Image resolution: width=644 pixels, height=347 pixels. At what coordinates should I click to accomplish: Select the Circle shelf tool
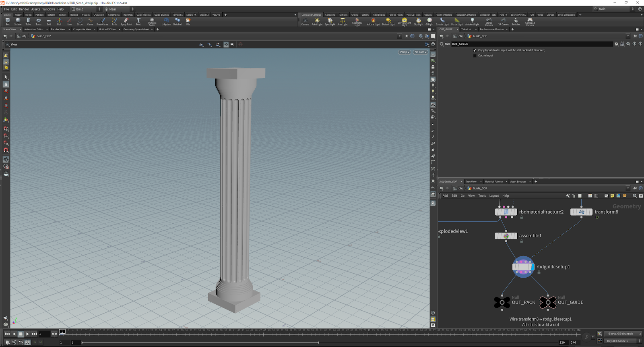pyautogui.click(x=80, y=21)
